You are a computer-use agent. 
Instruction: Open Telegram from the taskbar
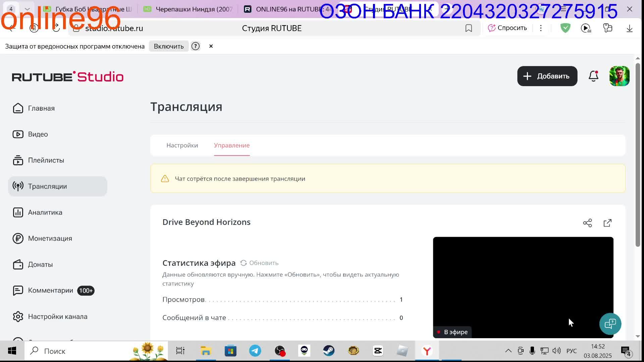[x=255, y=351]
